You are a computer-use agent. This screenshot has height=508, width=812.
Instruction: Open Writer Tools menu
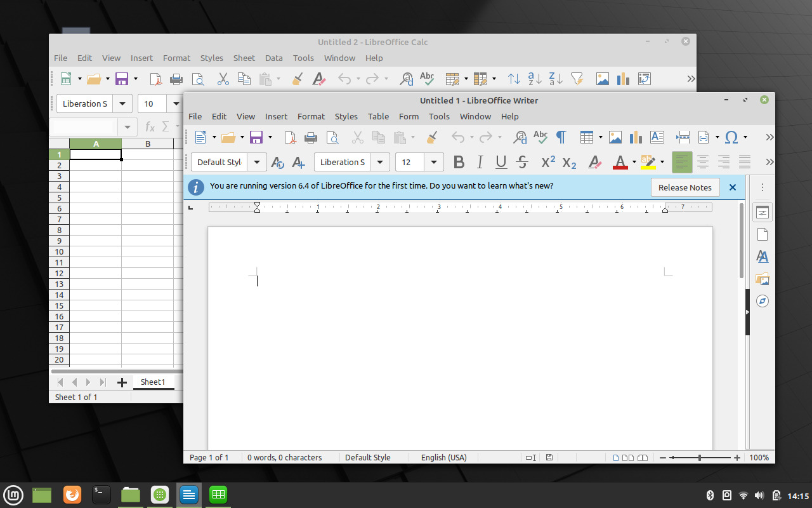point(439,116)
